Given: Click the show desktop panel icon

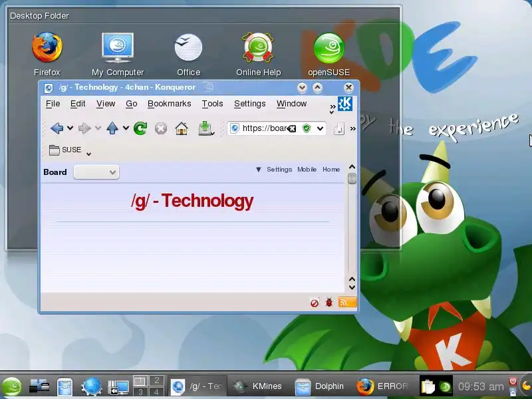Looking at the screenshot, I should pyautogui.click(x=39, y=387).
